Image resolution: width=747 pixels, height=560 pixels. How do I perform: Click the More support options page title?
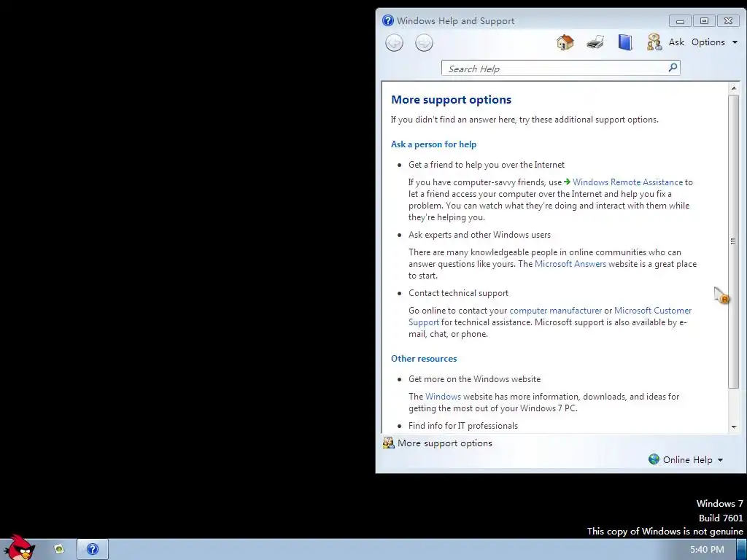(x=451, y=99)
